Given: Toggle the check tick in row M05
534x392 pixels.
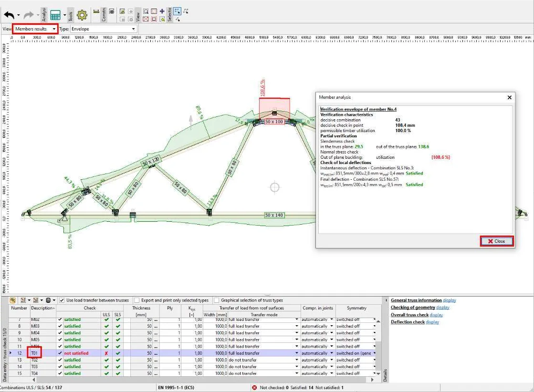Looking at the screenshot, I should (x=60, y=340).
